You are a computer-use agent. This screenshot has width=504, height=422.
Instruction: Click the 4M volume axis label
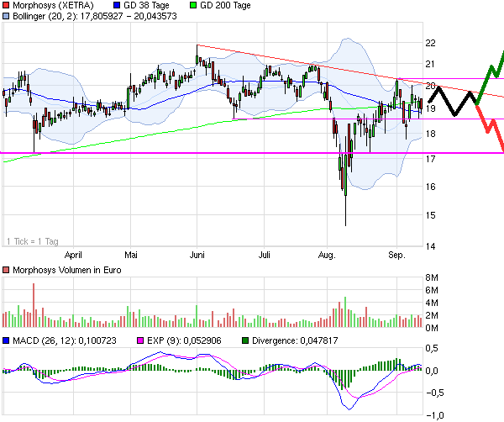pos(432,303)
